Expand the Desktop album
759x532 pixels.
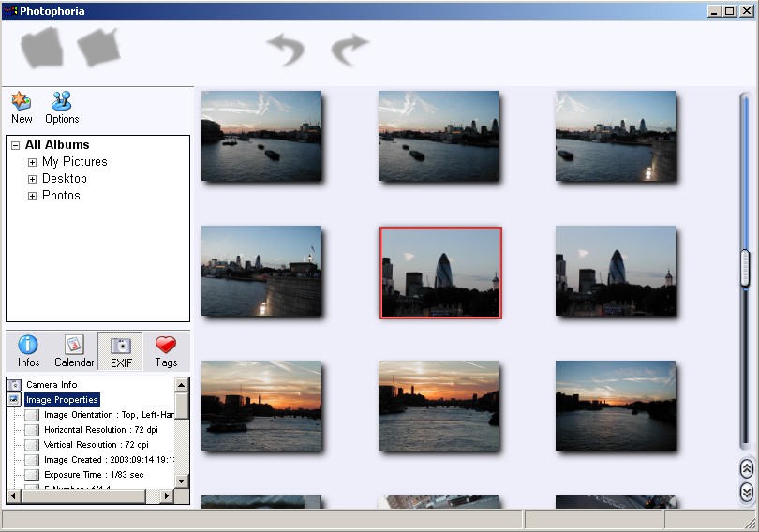point(32,179)
